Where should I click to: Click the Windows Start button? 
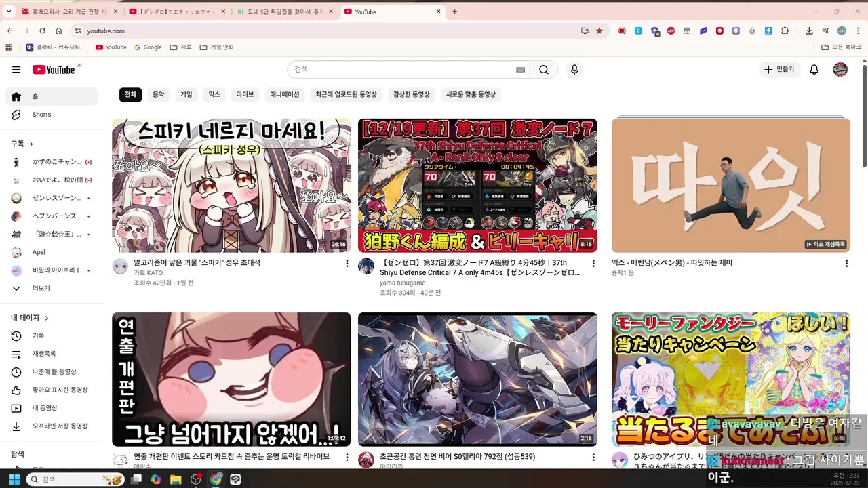point(14,479)
